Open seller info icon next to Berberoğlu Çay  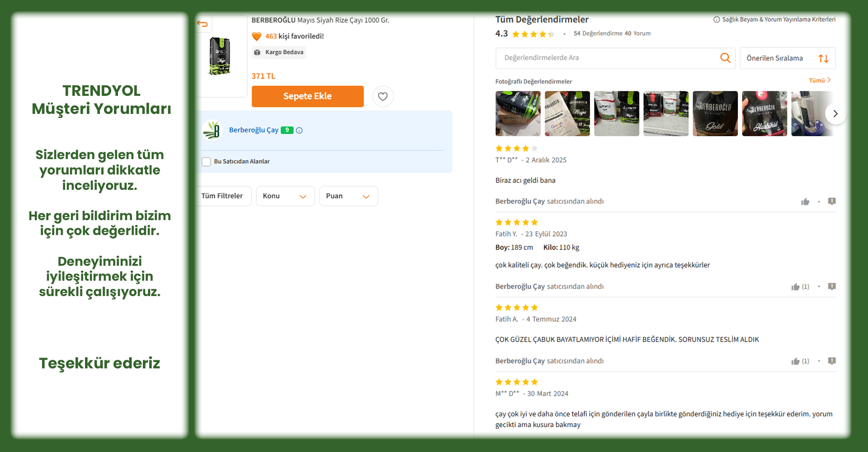299,130
